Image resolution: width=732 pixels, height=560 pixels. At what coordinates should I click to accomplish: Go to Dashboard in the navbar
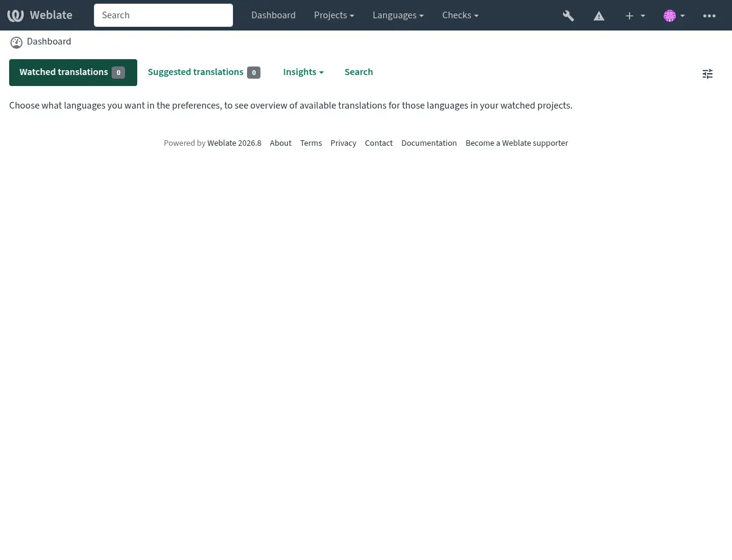pos(273,15)
